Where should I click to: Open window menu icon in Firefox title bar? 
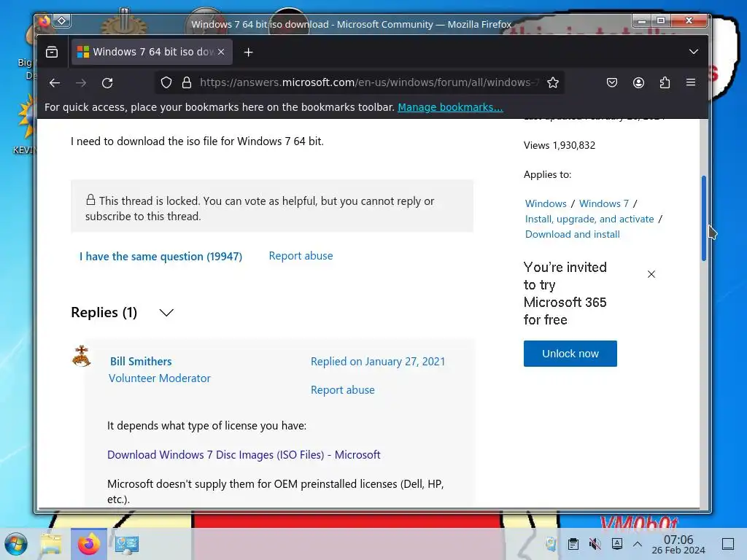[x=62, y=20]
